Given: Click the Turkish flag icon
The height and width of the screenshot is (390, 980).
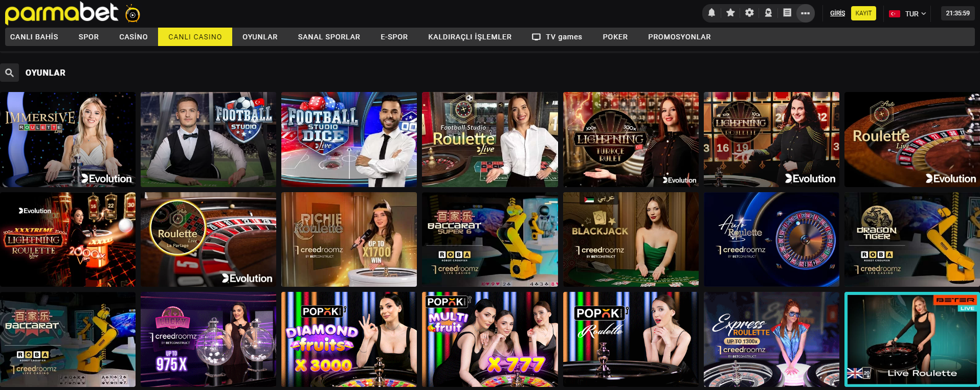Looking at the screenshot, I should pos(895,14).
